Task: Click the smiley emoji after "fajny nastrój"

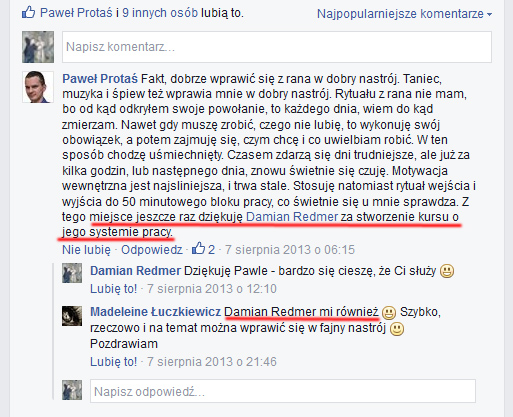Action: pos(397,329)
